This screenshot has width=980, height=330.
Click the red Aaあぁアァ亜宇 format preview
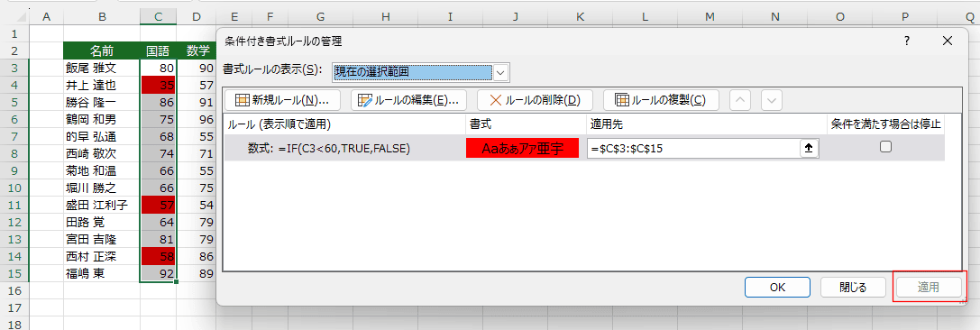[523, 148]
